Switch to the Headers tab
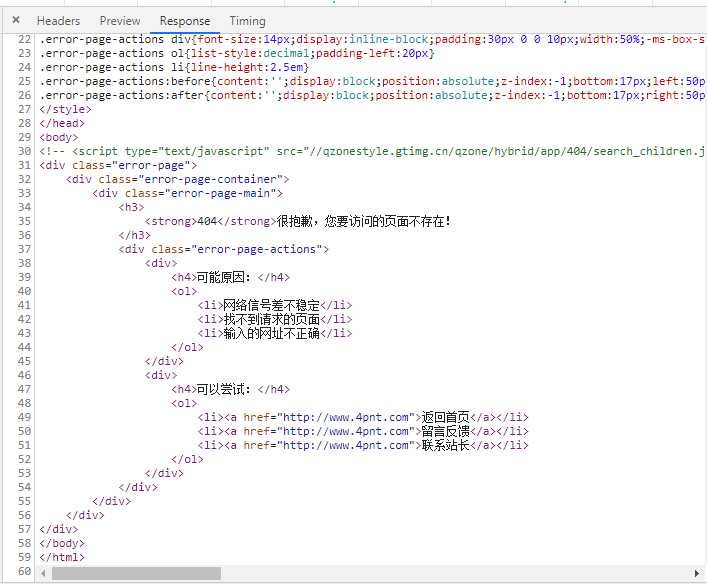The image size is (707, 584). coord(58,21)
